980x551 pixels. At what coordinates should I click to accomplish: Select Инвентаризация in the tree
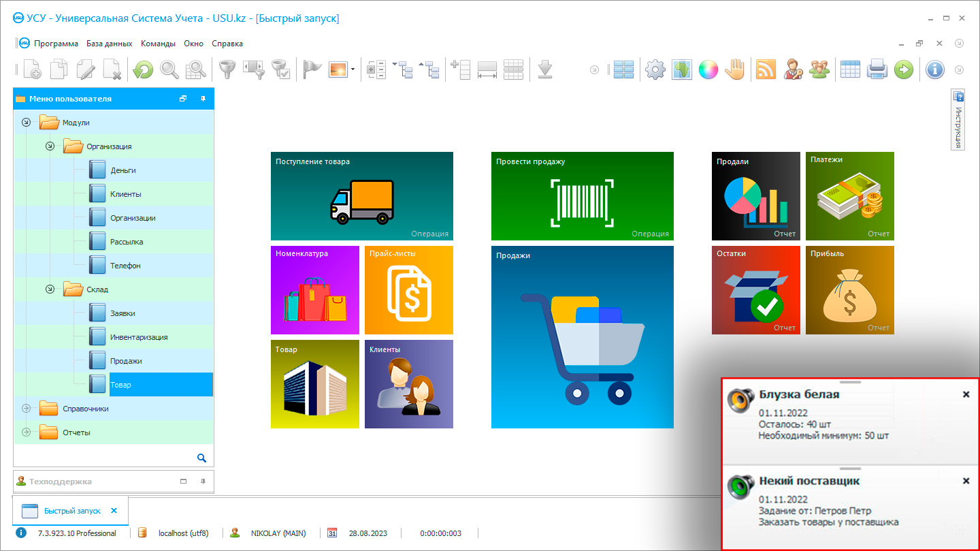pos(139,337)
